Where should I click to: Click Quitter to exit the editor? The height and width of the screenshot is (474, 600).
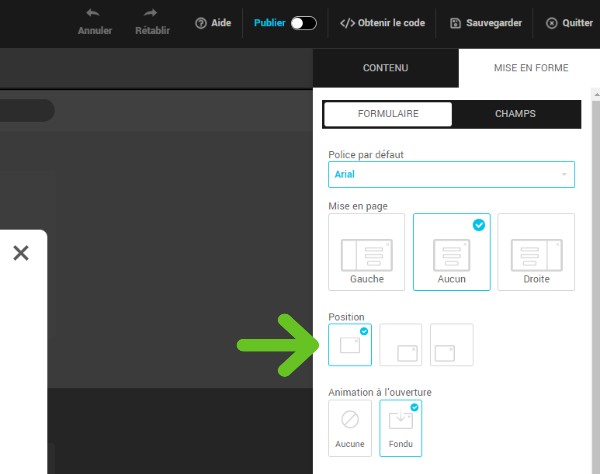pyautogui.click(x=572, y=23)
